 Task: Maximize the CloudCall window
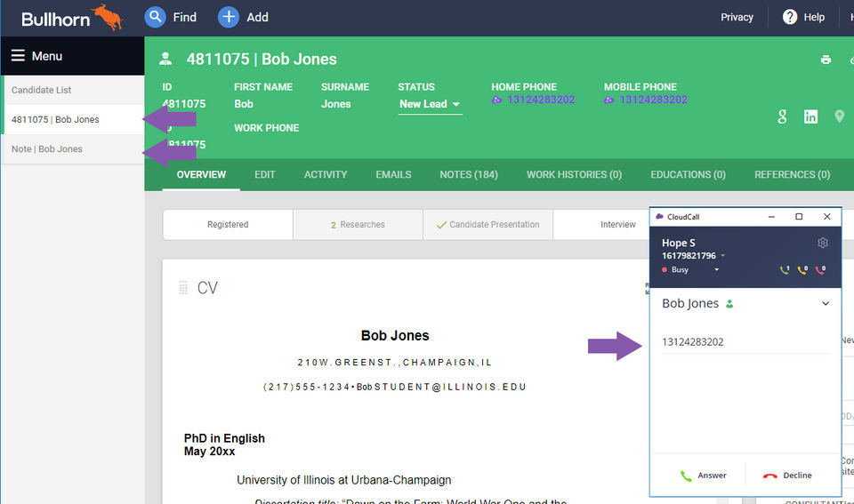pyautogui.click(x=799, y=217)
